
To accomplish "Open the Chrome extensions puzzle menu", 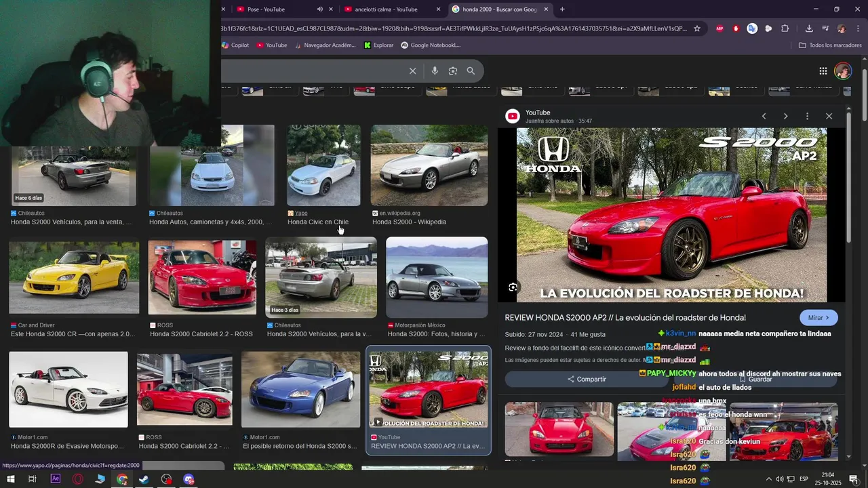I will point(785,28).
